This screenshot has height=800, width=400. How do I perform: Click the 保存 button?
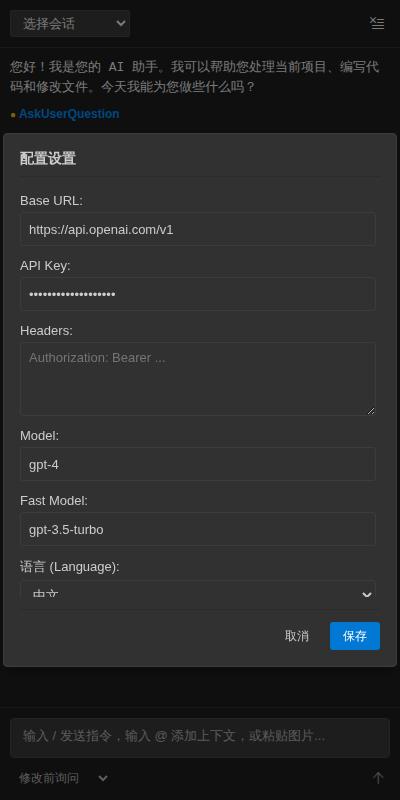(355, 636)
